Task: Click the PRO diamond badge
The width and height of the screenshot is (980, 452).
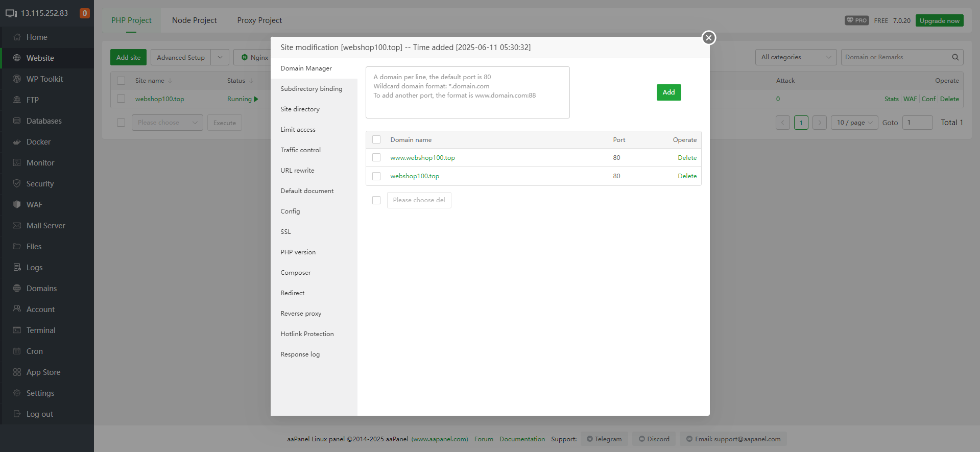Action: point(856,20)
